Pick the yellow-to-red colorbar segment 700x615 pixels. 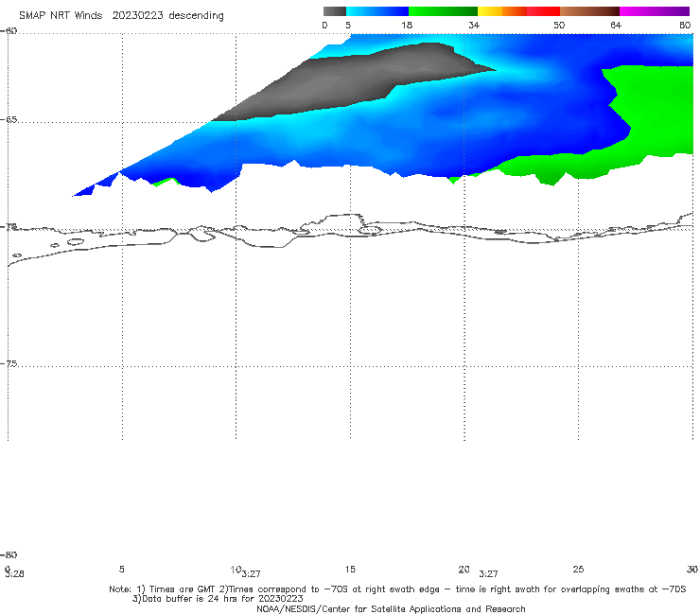518,11
